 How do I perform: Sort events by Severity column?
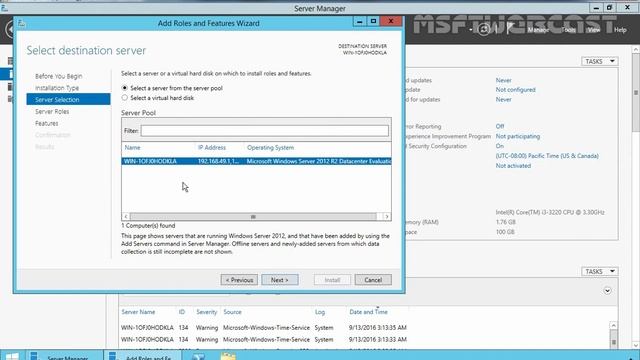pyautogui.click(x=207, y=312)
